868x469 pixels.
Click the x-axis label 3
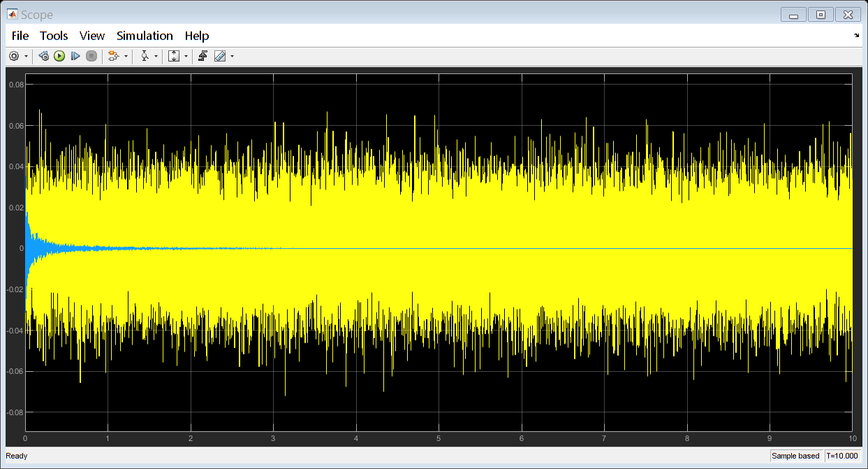tap(273, 438)
